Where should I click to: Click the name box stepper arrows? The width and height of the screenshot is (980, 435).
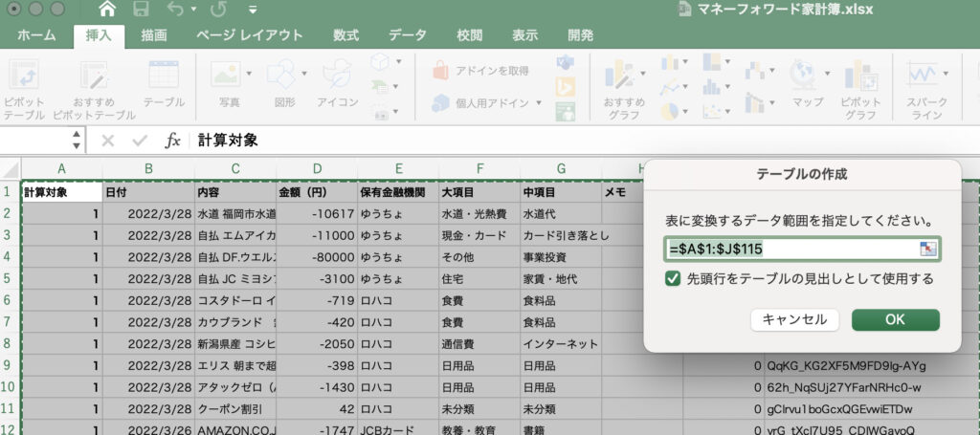point(77,140)
